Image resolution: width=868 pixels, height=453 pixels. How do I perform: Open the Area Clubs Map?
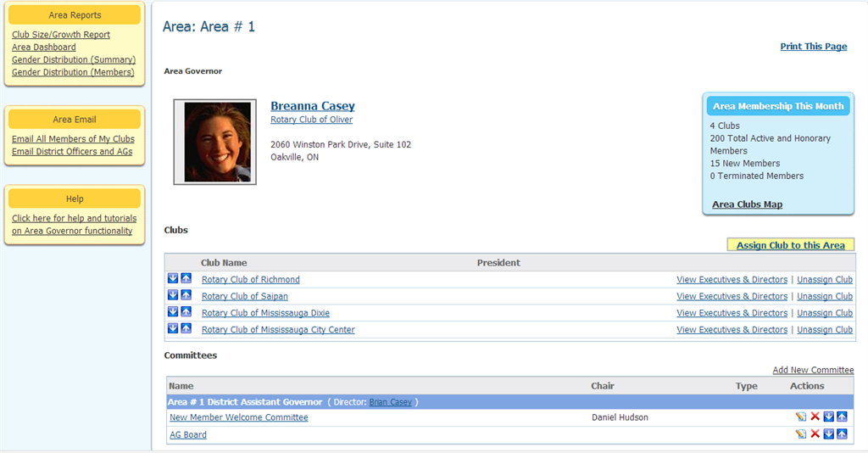747,204
